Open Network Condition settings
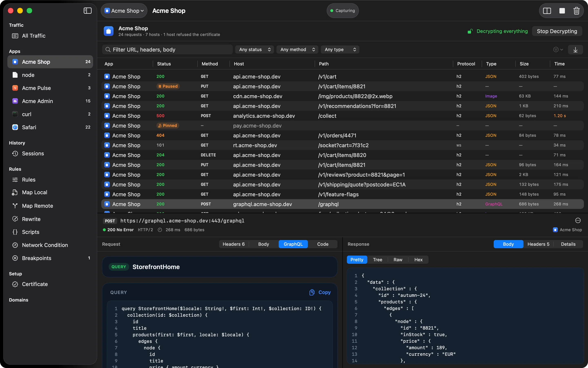Screen dimensions: 588x368 [x=50, y=245]
